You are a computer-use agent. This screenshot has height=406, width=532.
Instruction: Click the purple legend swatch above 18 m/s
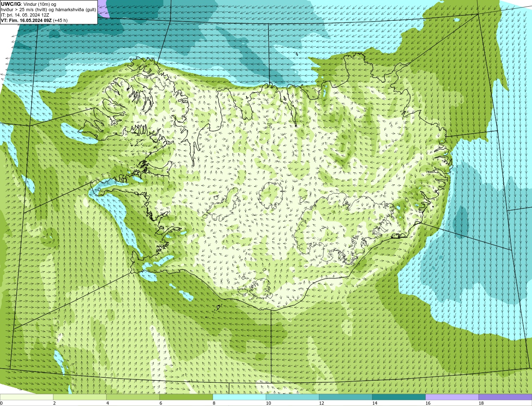pyautogui.click(x=505, y=397)
